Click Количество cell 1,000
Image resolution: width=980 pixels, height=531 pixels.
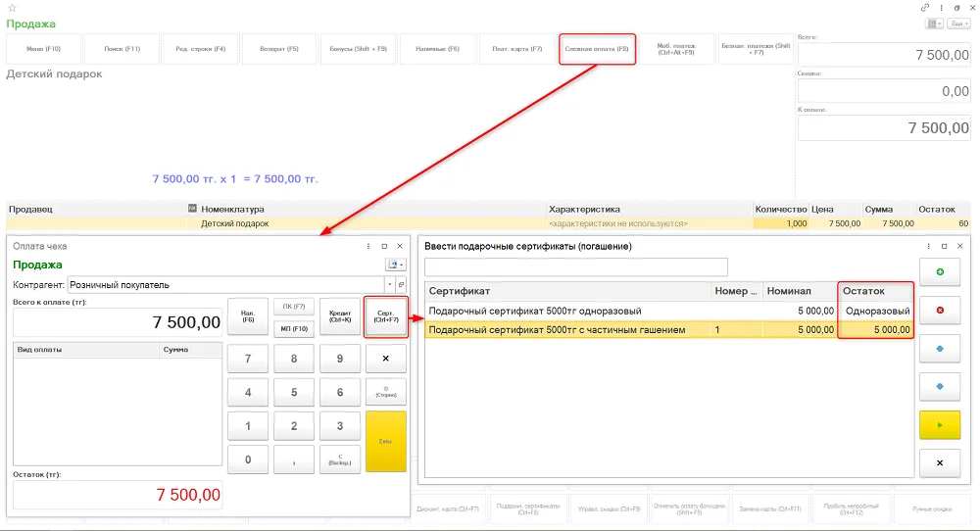click(x=781, y=223)
